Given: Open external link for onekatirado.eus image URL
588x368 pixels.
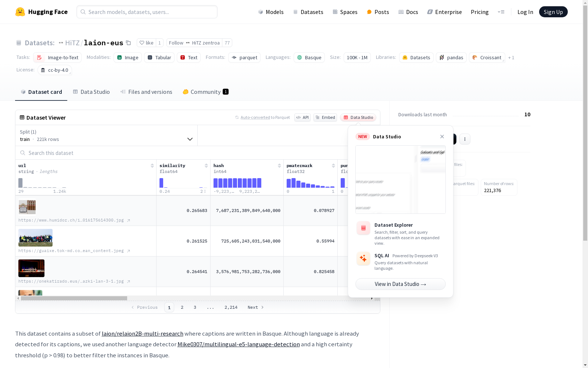Looking at the screenshot, I should [x=129, y=282].
